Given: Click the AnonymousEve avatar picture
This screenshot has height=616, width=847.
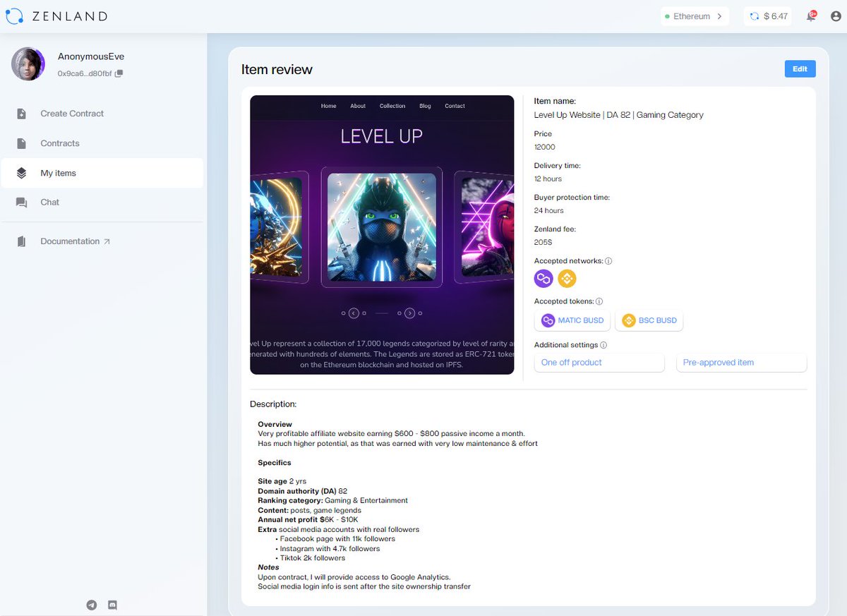Looking at the screenshot, I should 28,64.
